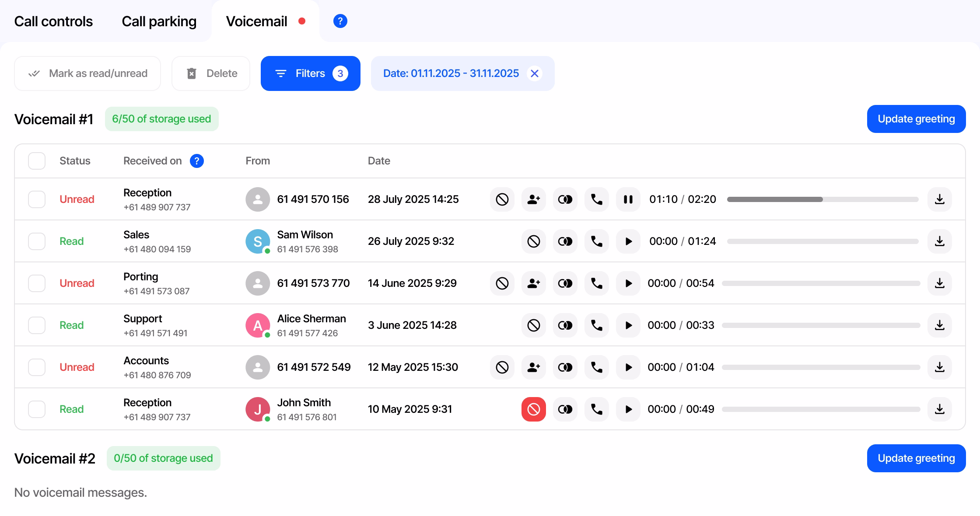Add 61 491 570 156 as a contact
Viewport: 980px width, 516px height.
[534, 199]
